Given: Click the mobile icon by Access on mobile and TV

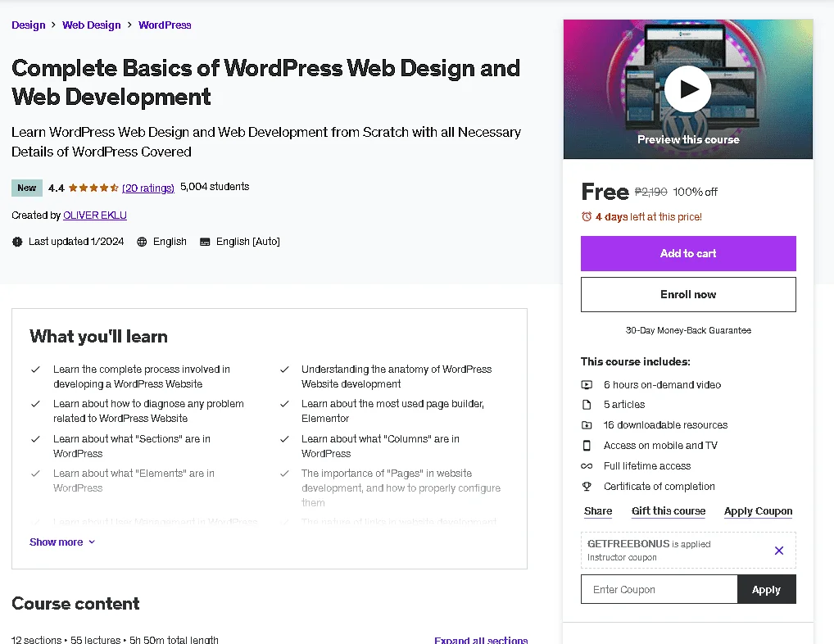Looking at the screenshot, I should 587,446.
